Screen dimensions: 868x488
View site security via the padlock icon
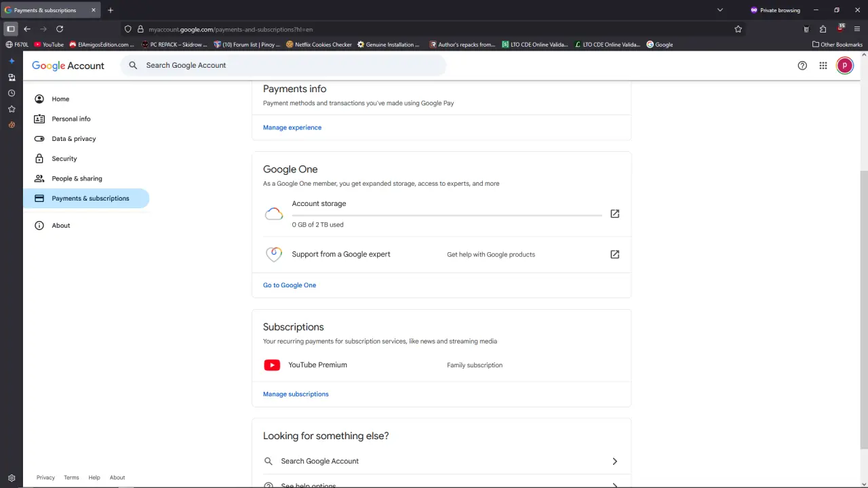[140, 29]
